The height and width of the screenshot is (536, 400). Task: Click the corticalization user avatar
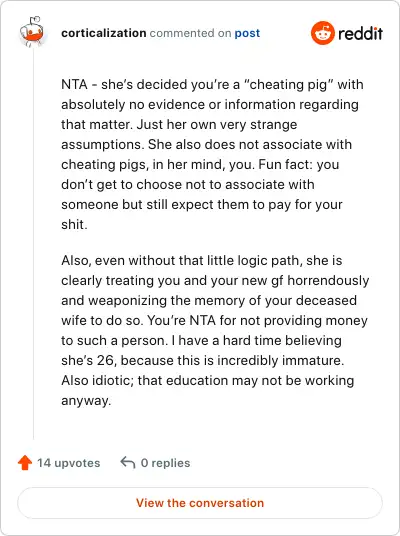click(x=32, y=32)
